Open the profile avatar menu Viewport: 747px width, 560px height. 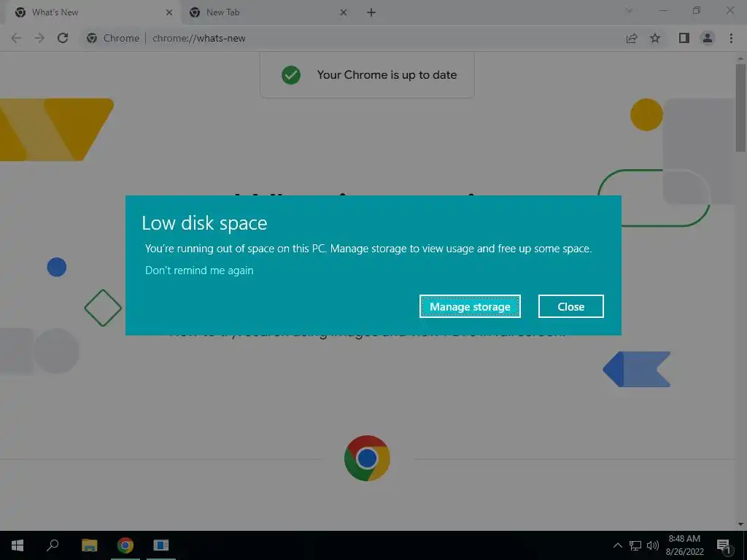tap(708, 38)
